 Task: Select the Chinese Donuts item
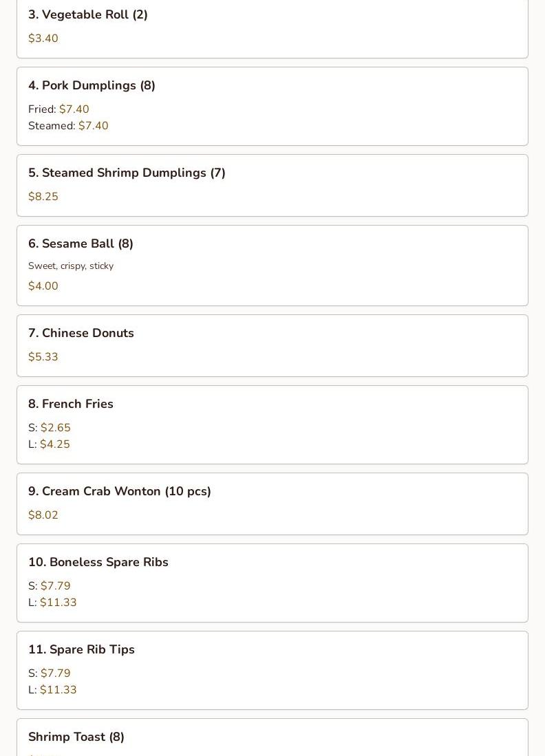(272, 345)
